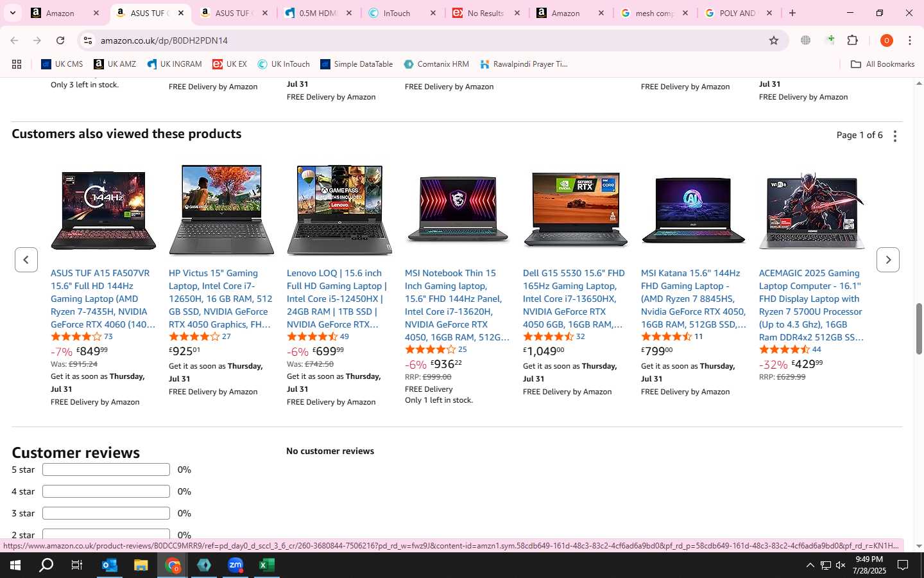Open the UK AMZ bookmark
924x578 pixels.
[115, 64]
